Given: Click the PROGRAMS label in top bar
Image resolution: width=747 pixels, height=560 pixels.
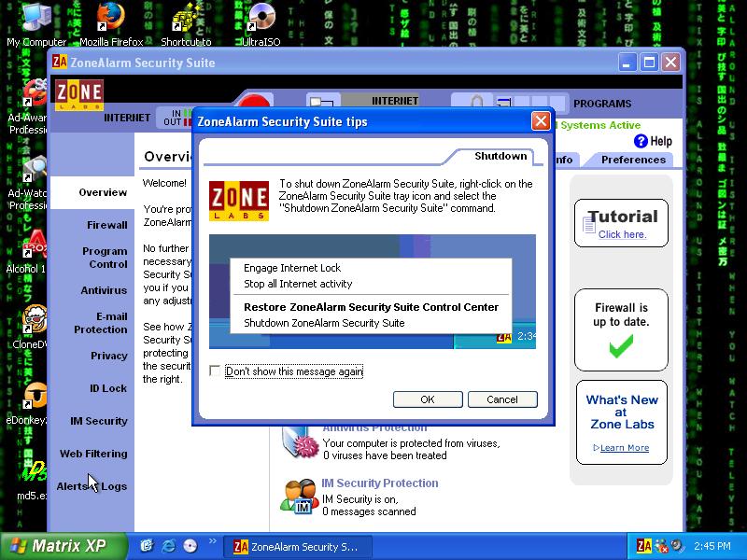Looking at the screenshot, I should click(602, 104).
